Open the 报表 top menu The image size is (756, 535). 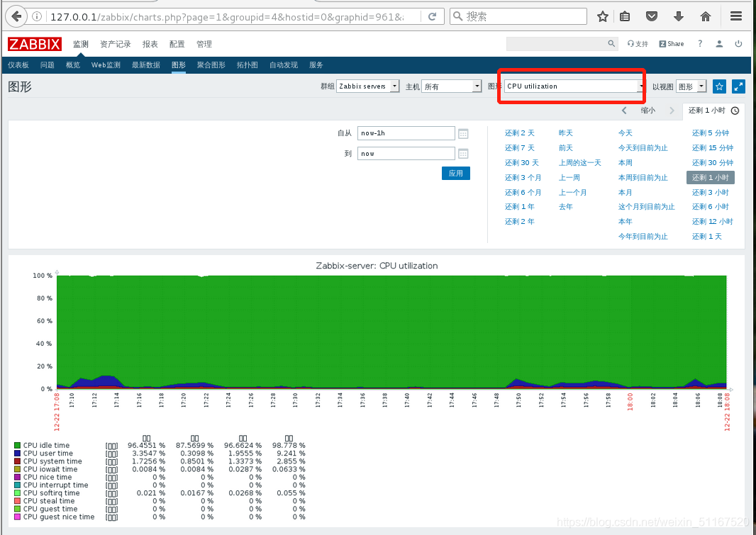pos(150,45)
